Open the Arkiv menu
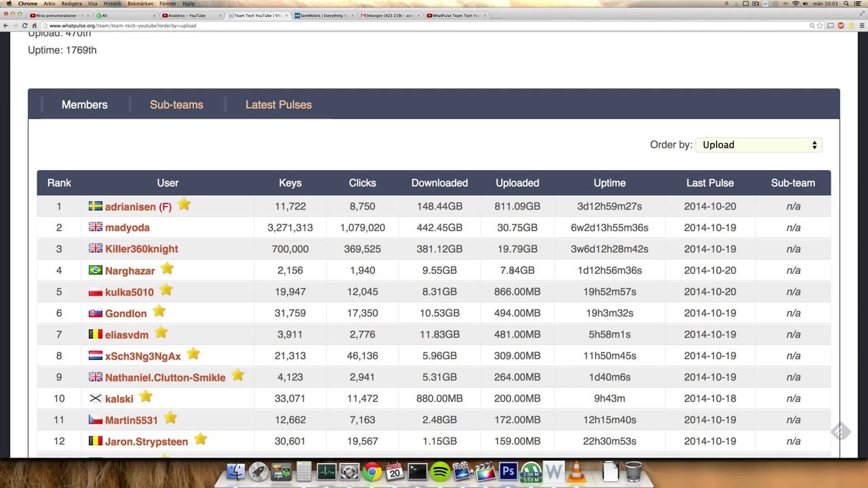The height and width of the screenshot is (488, 868). [50, 3]
